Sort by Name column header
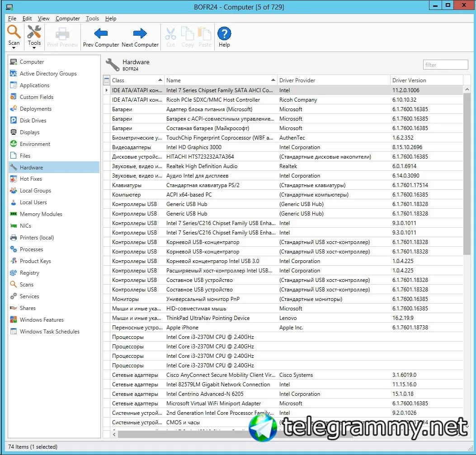476x455 pixels. pos(221,80)
